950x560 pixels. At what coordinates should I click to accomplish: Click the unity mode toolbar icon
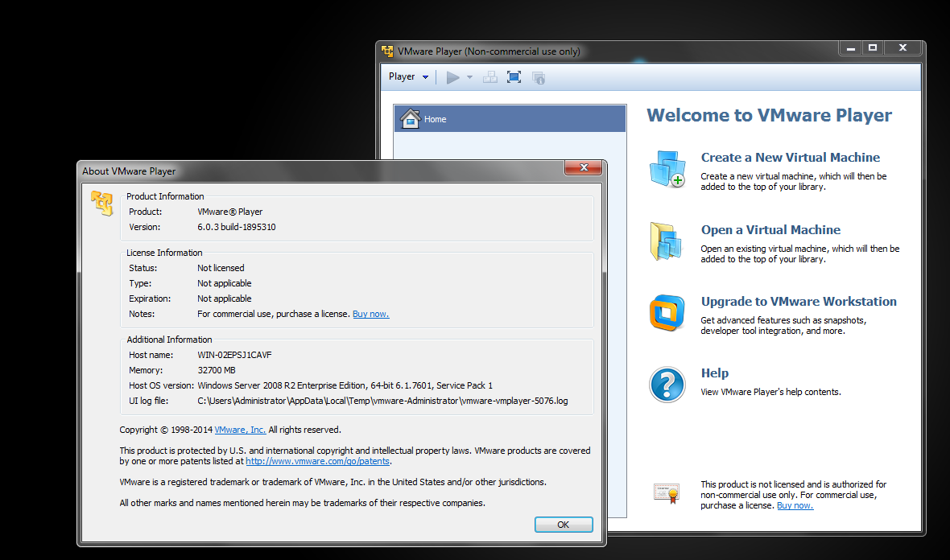pyautogui.click(x=539, y=77)
